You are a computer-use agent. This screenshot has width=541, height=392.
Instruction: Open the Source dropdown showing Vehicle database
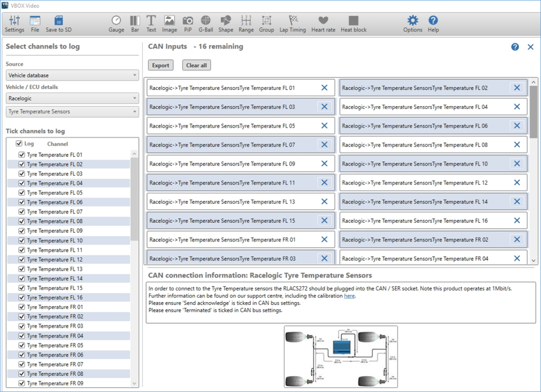click(x=72, y=75)
